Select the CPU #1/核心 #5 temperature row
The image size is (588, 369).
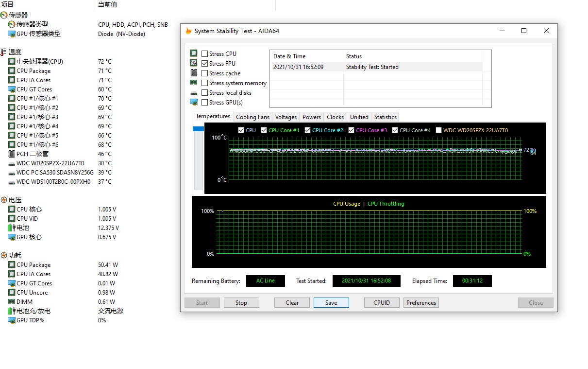click(60, 136)
